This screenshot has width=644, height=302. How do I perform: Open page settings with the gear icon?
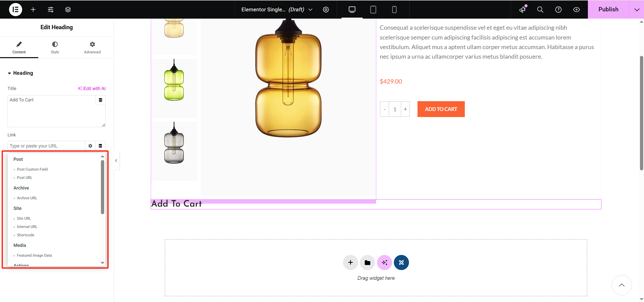(x=326, y=9)
